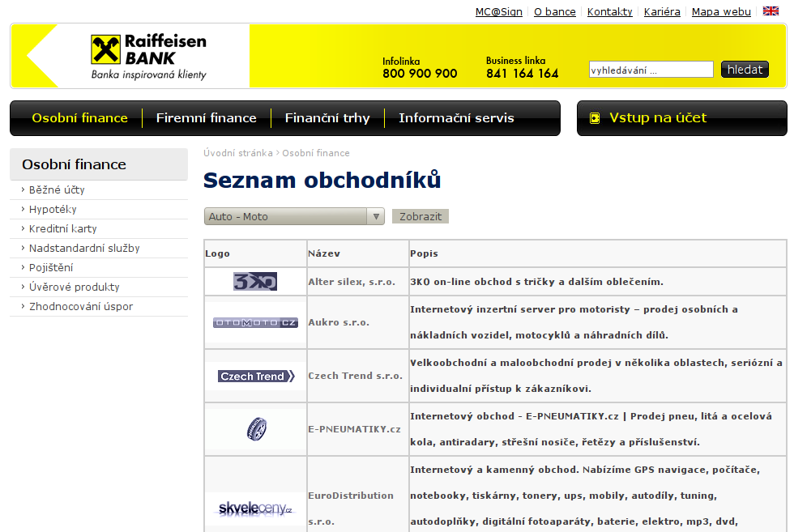Follow the Úvodní stránka breadcrumb link
The height and width of the screenshot is (532, 794).
tap(237, 153)
